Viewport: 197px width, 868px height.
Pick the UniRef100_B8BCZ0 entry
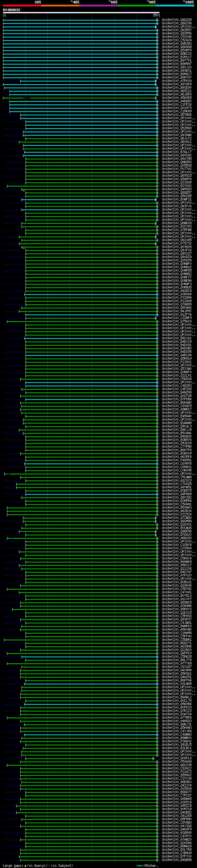pyautogui.click(x=176, y=54)
